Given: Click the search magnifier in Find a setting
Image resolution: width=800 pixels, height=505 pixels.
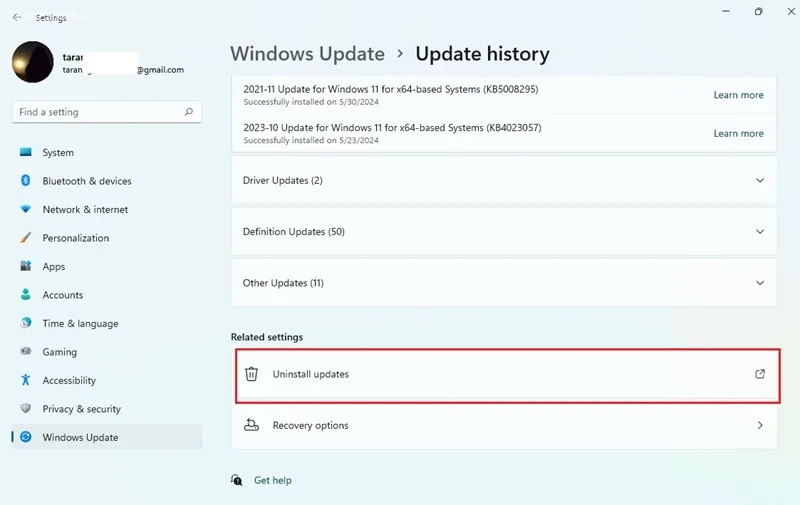Looking at the screenshot, I should (x=189, y=112).
